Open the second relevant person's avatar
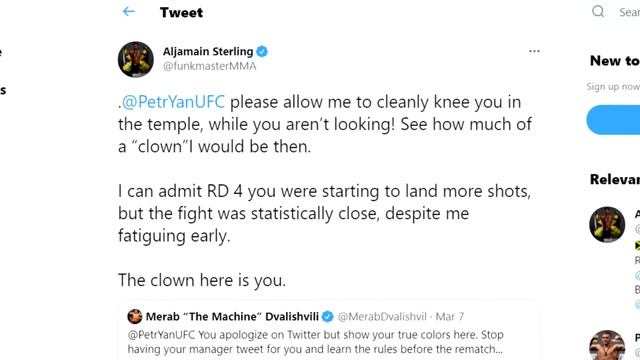The width and height of the screenshot is (640, 360). click(607, 345)
